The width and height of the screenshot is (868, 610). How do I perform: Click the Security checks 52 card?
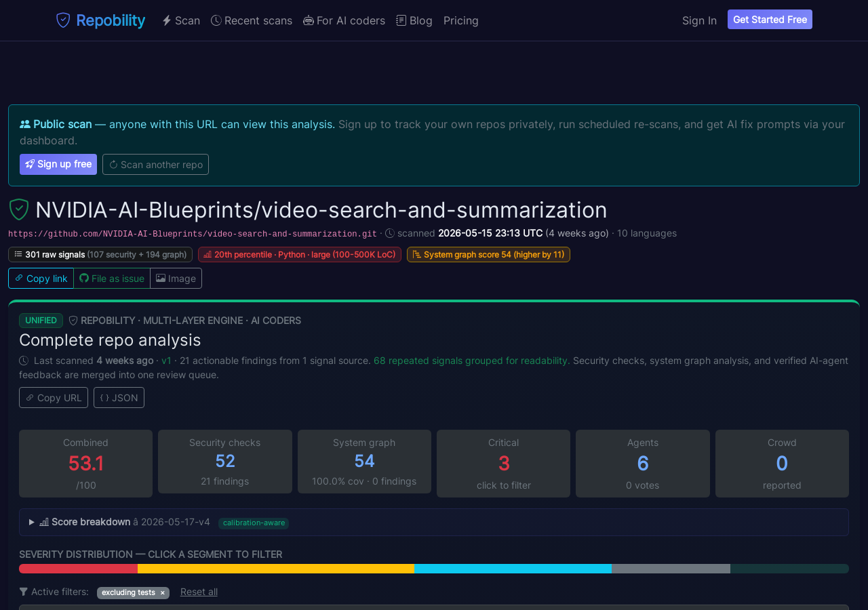(225, 462)
